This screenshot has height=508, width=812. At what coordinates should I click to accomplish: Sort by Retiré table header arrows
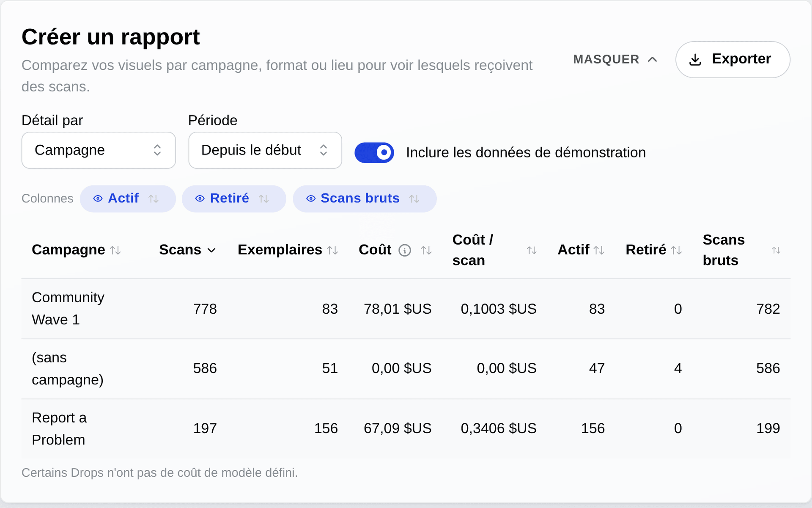point(676,251)
